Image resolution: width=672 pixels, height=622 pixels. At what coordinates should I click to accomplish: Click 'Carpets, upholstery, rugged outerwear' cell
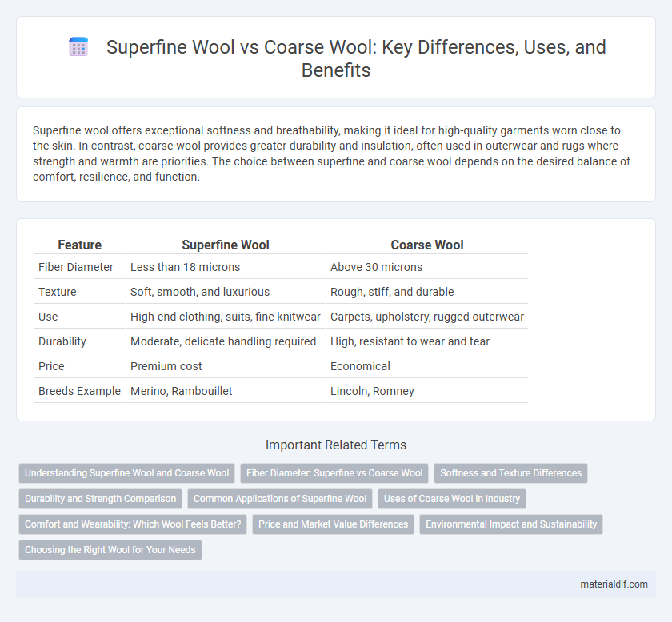tap(427, 317)
